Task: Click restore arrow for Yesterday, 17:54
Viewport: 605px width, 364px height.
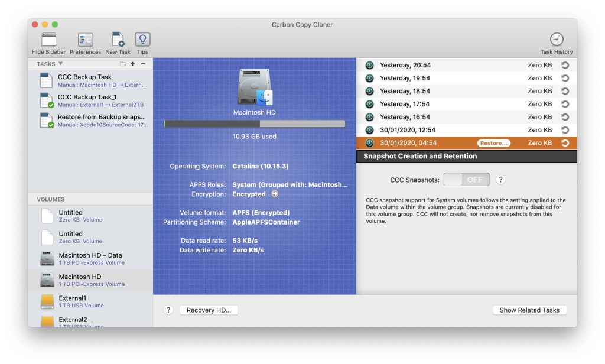Action: pyautogui.click(x=565, y=104)
